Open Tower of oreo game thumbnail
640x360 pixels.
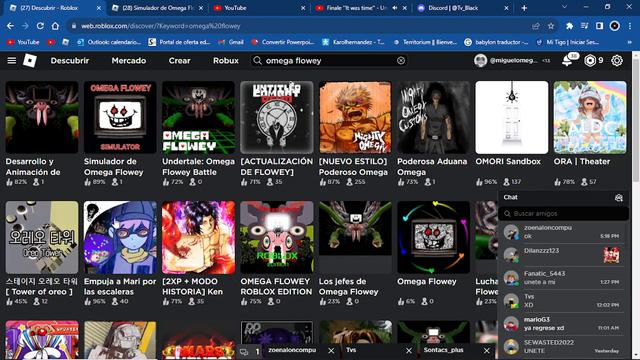pos(42,237)
